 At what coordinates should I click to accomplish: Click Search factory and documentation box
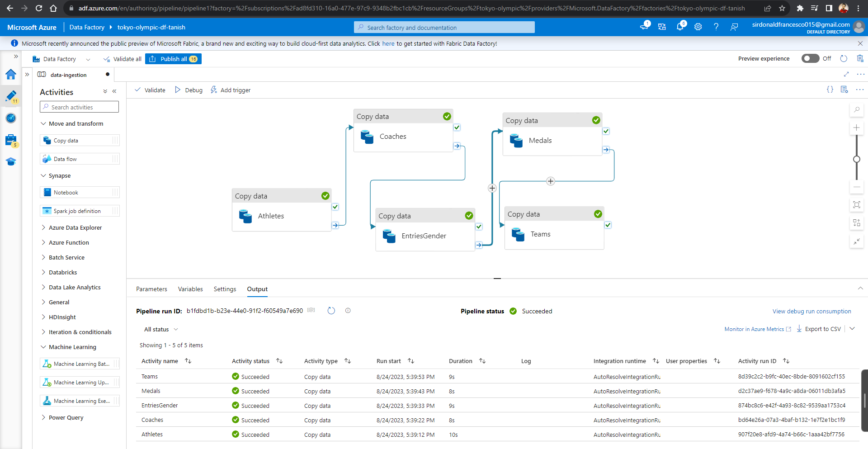click(x=444, y=27)
